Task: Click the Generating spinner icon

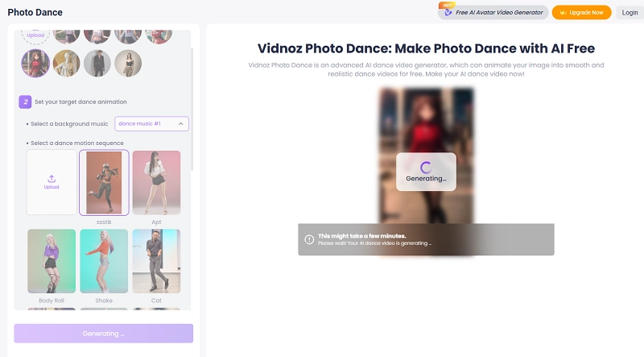Action: (x=426, y=167)
